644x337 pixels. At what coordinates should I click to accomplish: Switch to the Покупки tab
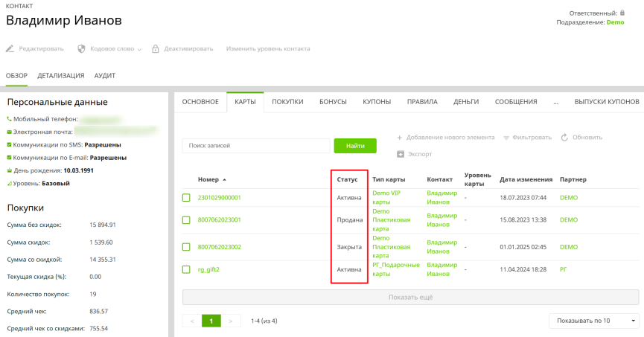(287, 102)
